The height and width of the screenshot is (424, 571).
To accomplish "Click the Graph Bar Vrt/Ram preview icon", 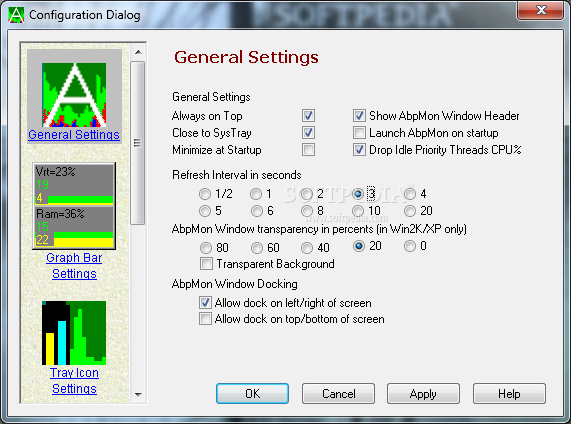I will 74,206.
